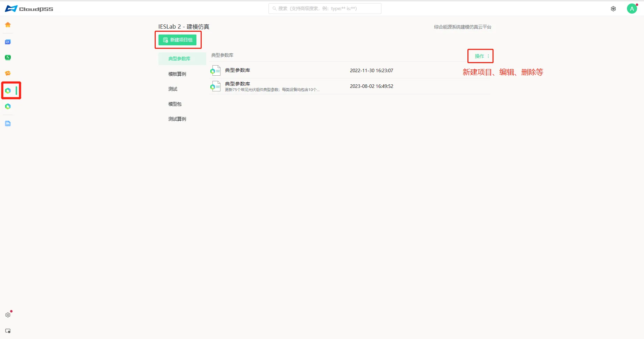Open the second IESLab hexagon sidebar icon
The width and height of the screenshot is (644, 339).
(x=8, y=106)
